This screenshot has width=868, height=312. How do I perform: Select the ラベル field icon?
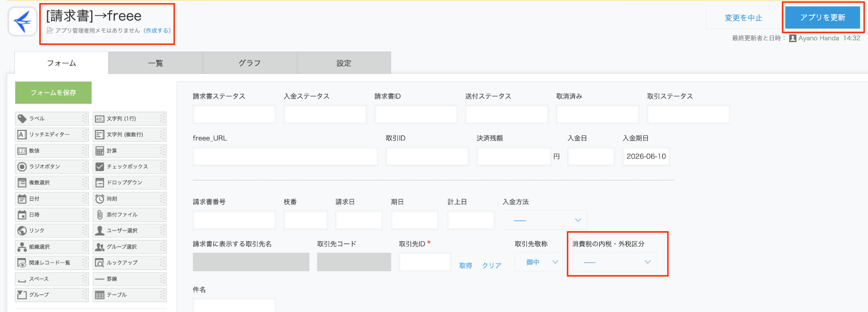tap(22, 119)
